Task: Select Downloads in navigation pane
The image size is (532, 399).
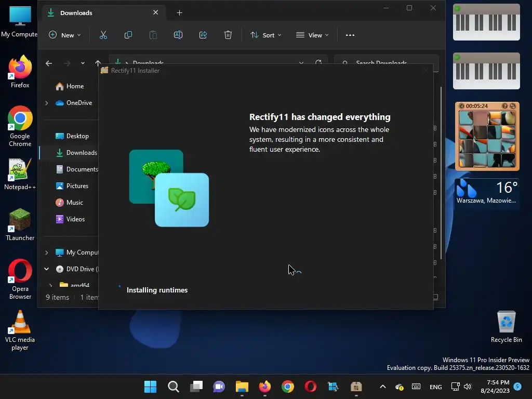Action: coord(76,153)
